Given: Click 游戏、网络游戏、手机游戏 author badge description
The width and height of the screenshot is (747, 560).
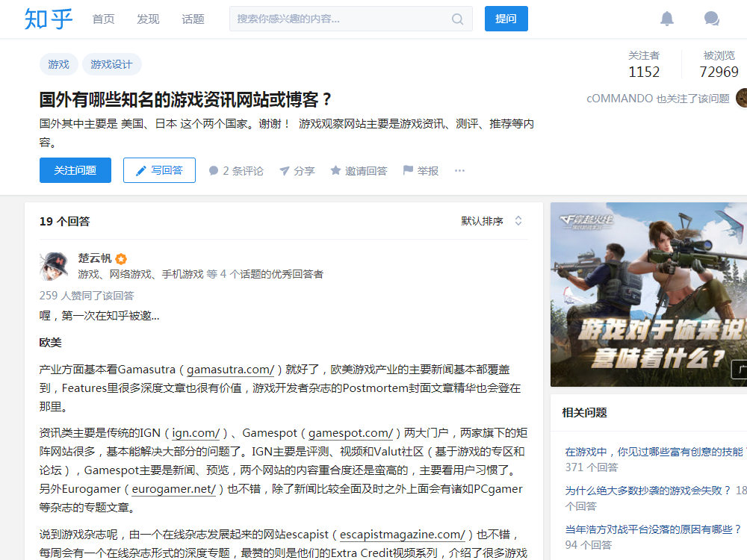Looking at the screenshot, I should [200, 274].
